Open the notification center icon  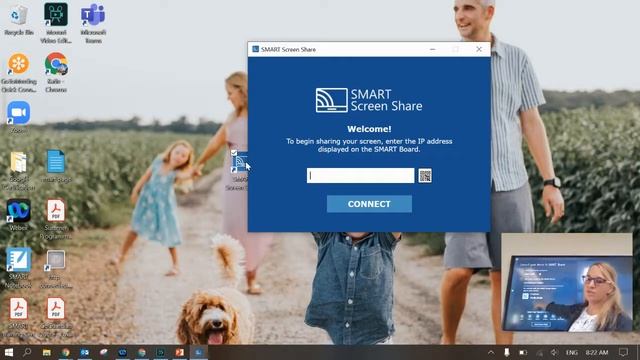tap(623, 352)
